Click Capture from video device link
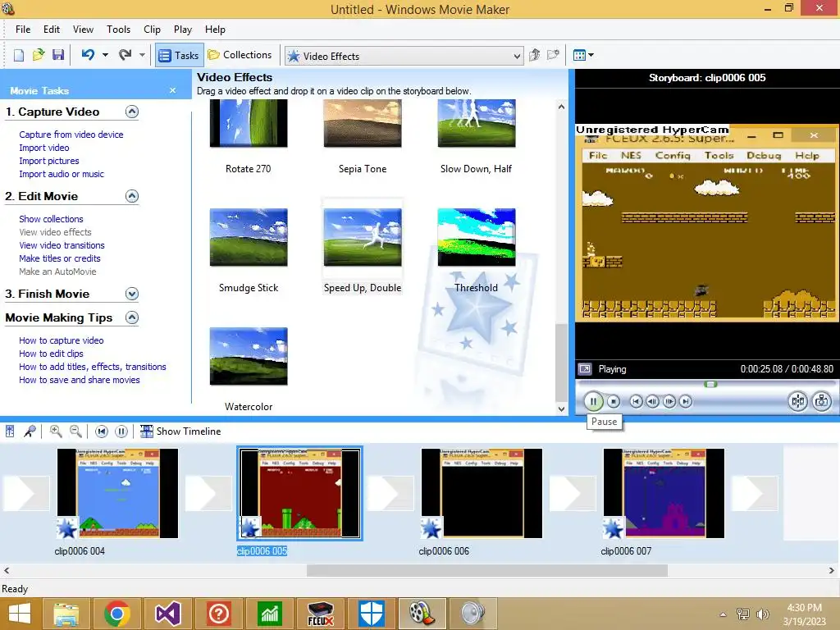Image resolution: width=840 pixels, height=630 pixels. 71,135
